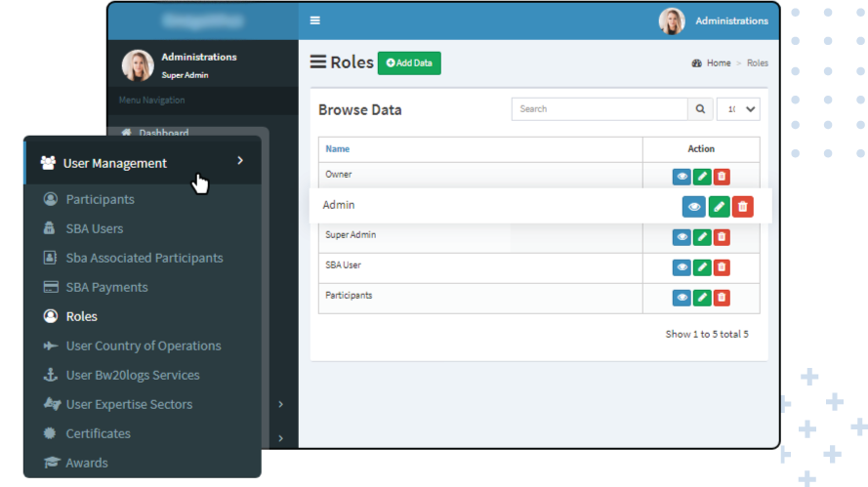Screen dimensions: 868x487
Task: View the SBA User role via eye icon
Action: pos(682,267)
